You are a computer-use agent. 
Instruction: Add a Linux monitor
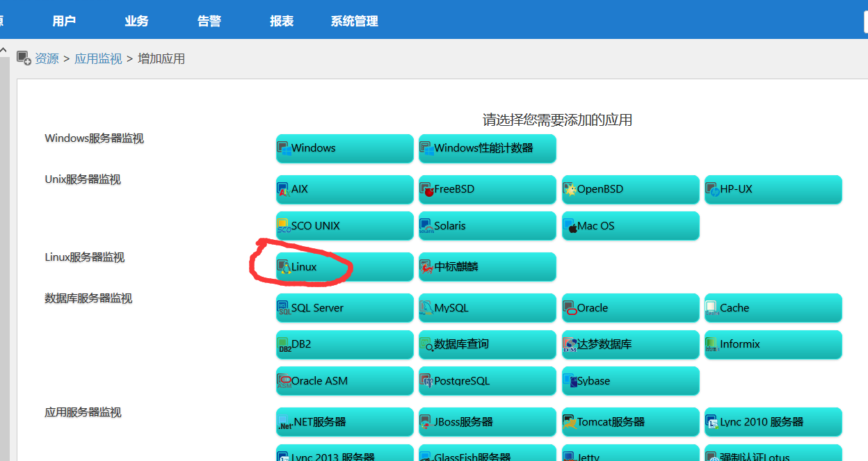(345, 267)
